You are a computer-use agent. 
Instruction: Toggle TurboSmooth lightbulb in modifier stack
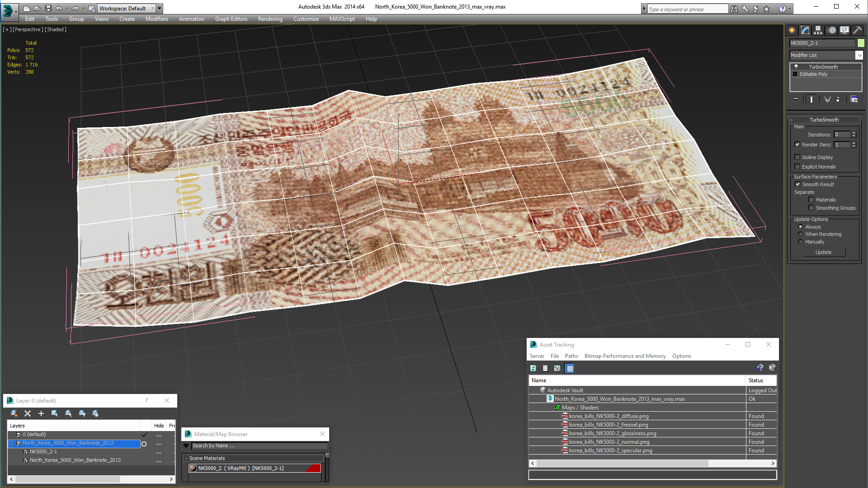point(796,66)
